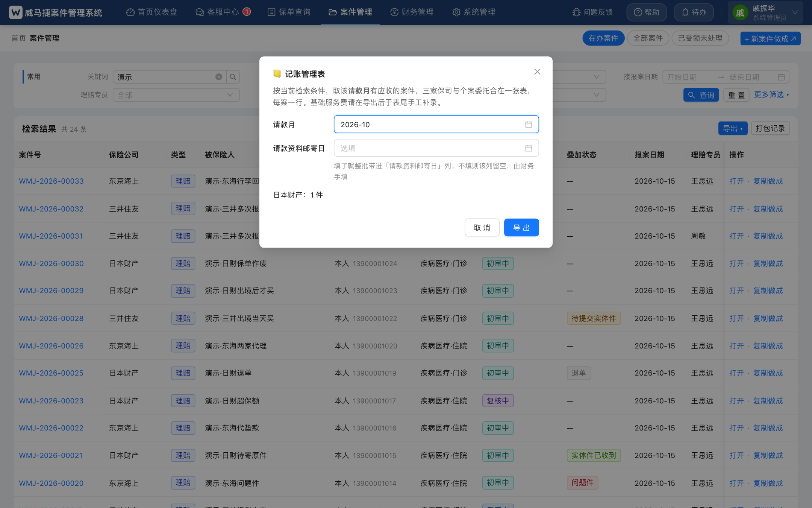The height and width of the screenshot is (508, 812).
Task: Click 取消 button in dialog
Action: [482, 228]
